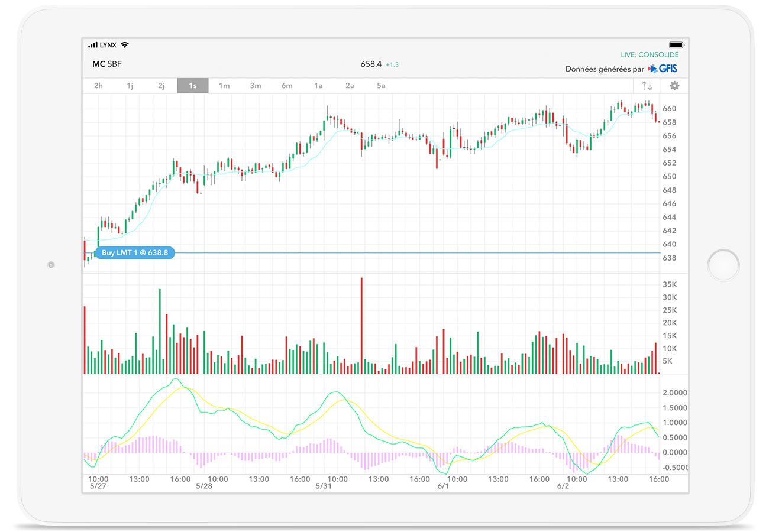This screenshot has height=532, width=769.
Task: Tap the battery icon in status bar
Action: [x=676, y=45]
